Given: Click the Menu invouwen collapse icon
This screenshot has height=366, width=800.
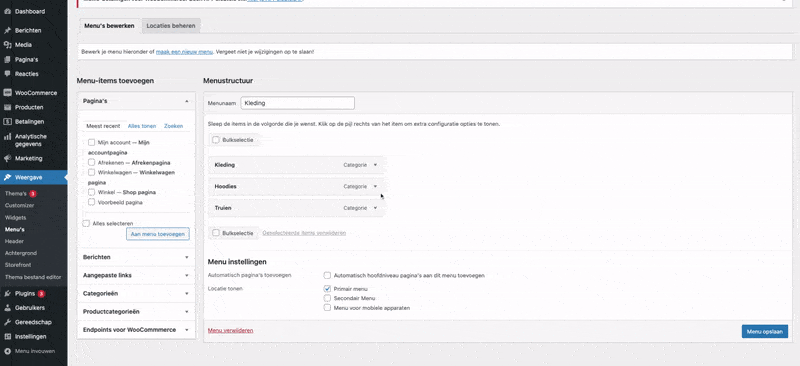Looking at the screenshot, I should coord(7,351).
